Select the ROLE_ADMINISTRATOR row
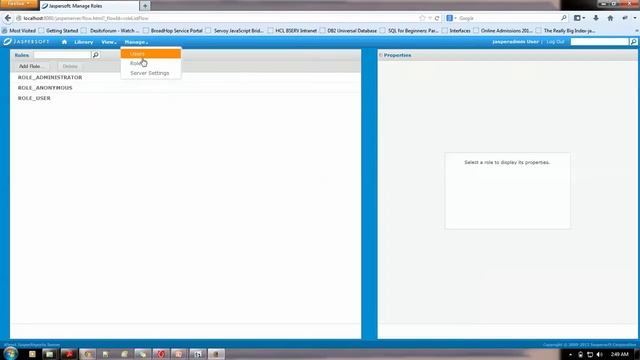 (x=185, y=77)
